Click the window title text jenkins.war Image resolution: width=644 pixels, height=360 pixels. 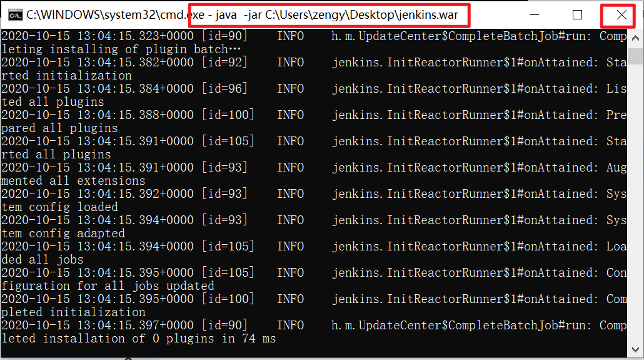tap(427, 15)
